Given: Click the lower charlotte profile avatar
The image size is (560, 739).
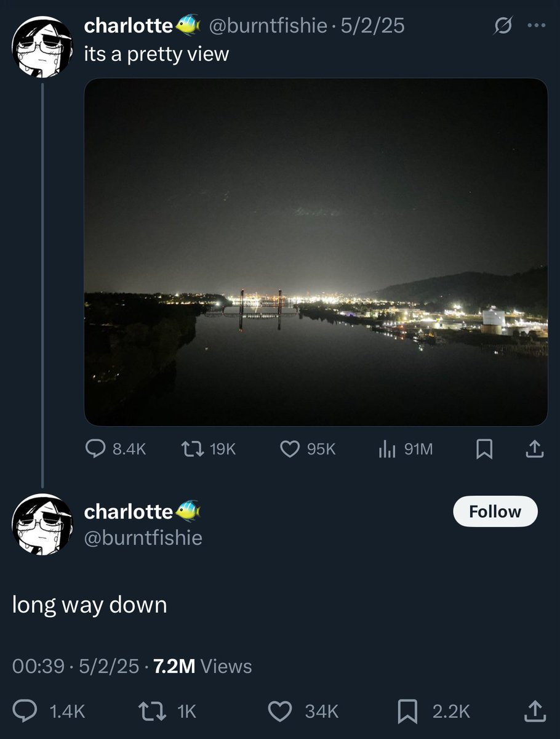Looking at the screenshot, I should [x=42, y=523].
